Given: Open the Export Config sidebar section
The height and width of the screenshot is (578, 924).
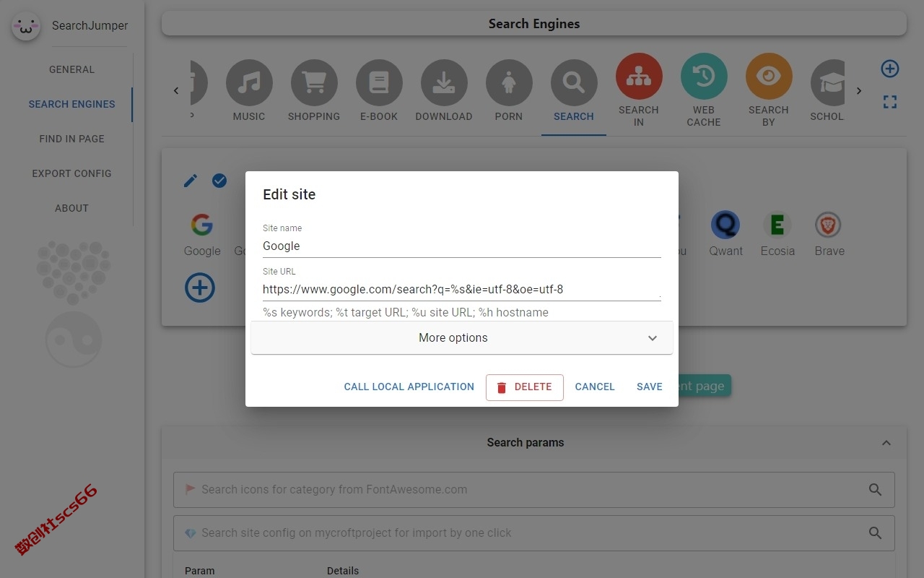Looking at the screenshot, I should click(71, 173).
